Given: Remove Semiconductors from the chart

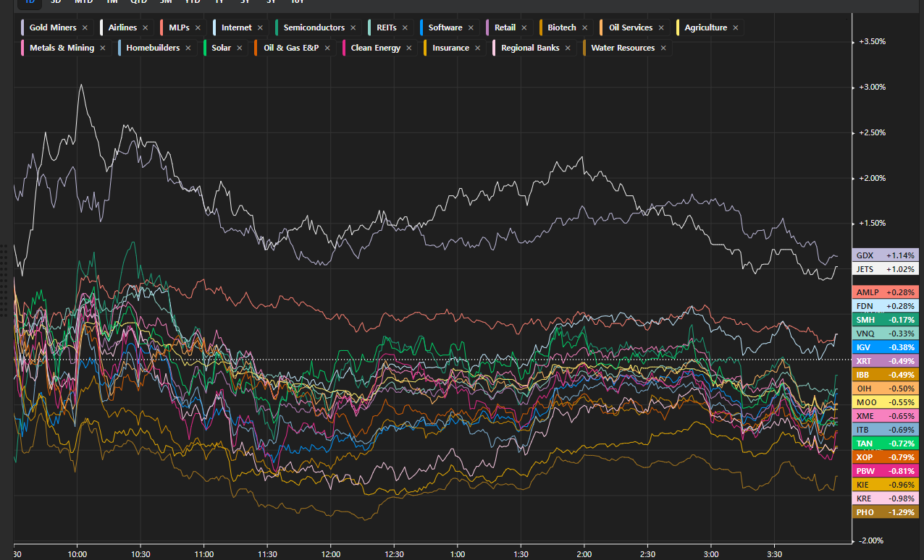Looking at the screenshot, I should pyautogui.click(x=353, y=28).
